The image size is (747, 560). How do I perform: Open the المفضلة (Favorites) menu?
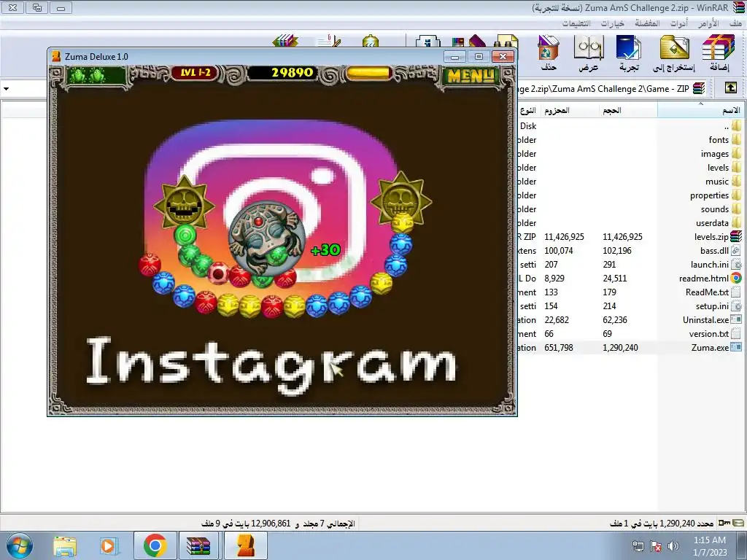[x=647, y=23]
